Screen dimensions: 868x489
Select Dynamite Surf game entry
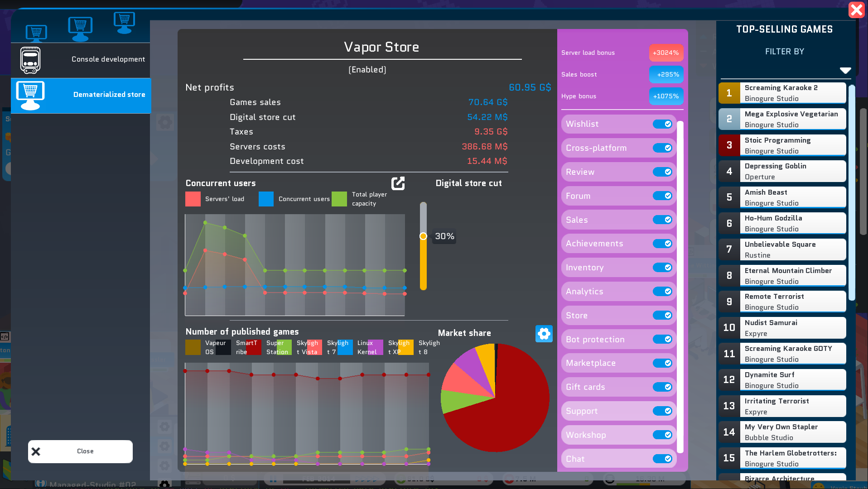click(782, 380)
